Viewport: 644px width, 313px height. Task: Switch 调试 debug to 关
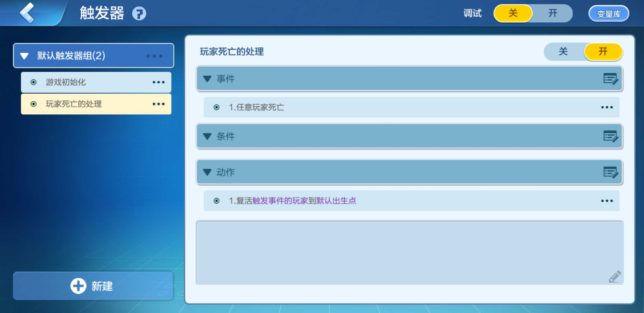pos(513,13)
